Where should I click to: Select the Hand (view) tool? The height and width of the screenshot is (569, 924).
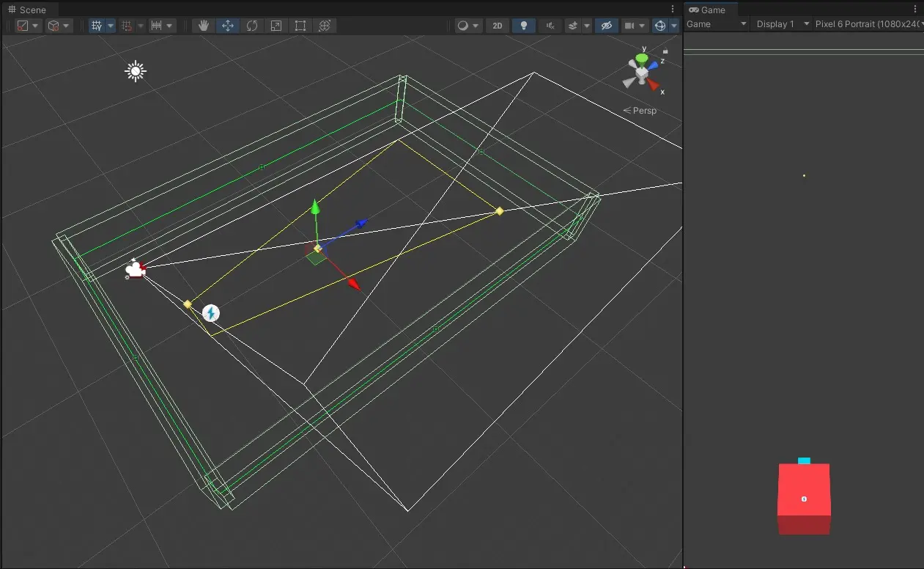(x=204, y=26)
